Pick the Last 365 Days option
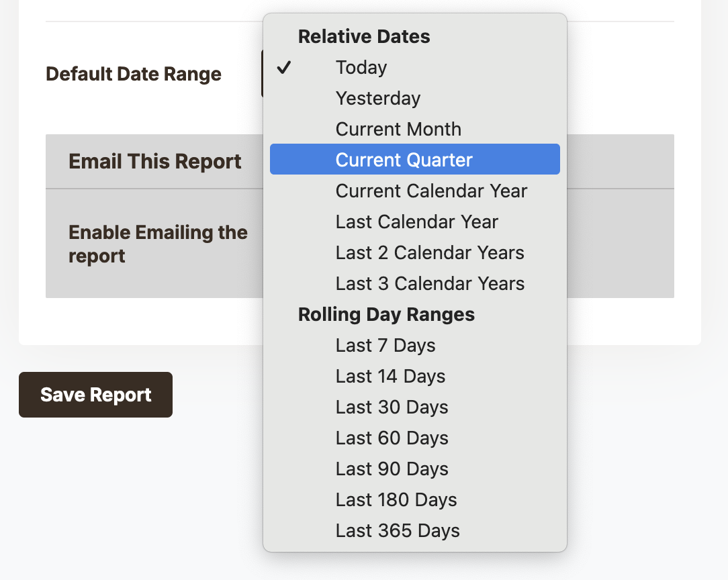The width and height of the screenshot is (728, 580). [398, 531]
